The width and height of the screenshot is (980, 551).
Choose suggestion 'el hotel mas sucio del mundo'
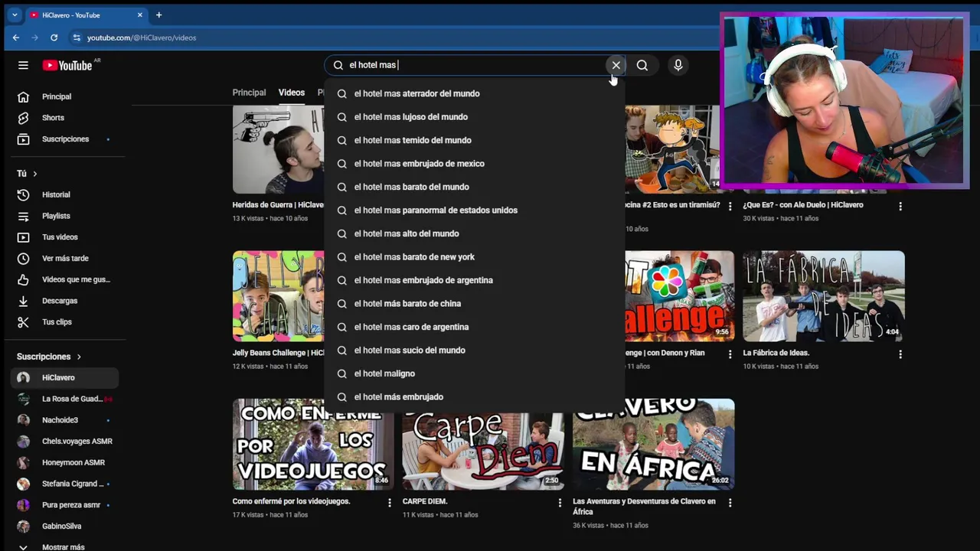click(x=475, y=350)
